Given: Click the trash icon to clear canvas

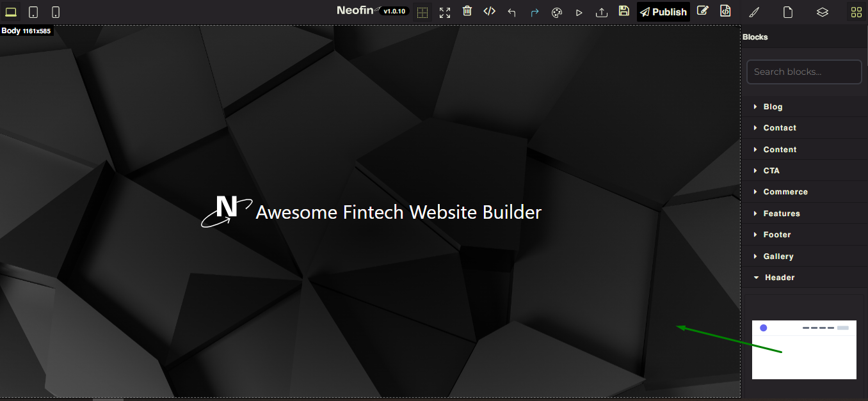Looking at the screenshot, I should (x=467, y=12).
